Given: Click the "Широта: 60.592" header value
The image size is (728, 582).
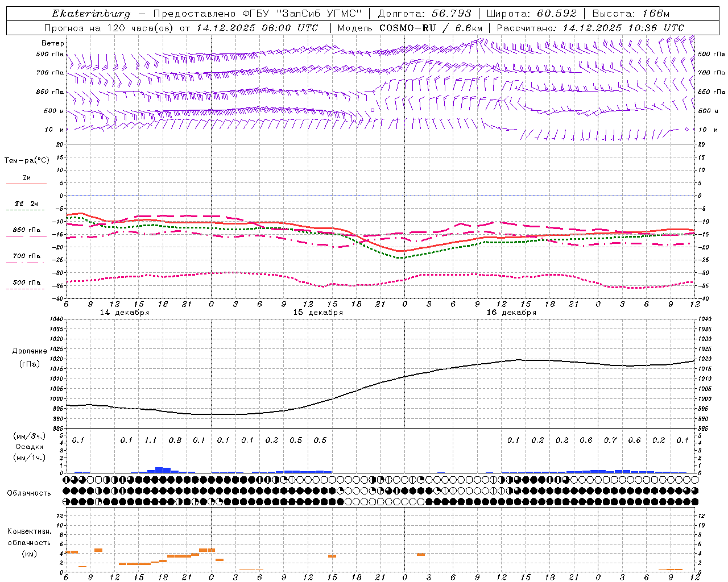Looking at the screenshot, I should (532, 14).
